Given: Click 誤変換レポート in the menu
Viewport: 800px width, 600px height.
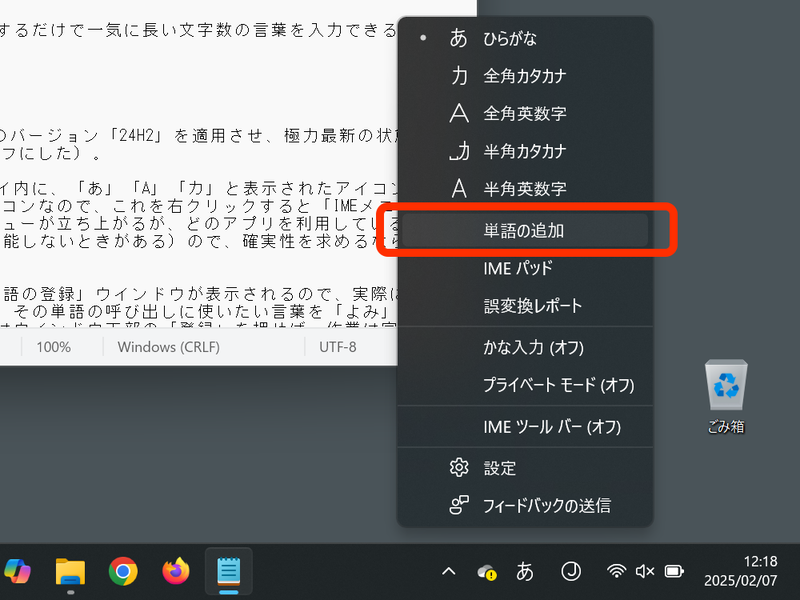Looking at the screenshot, I should (x=525, y=307).
